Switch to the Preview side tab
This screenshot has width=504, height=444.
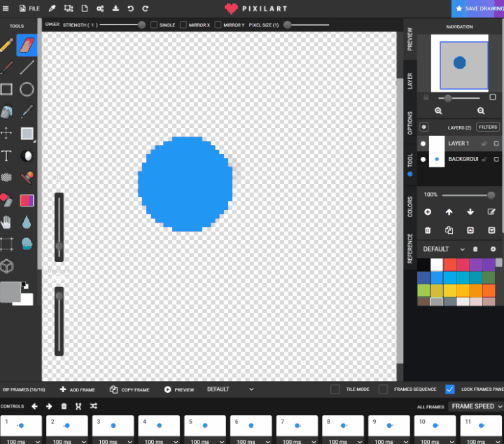point(409,39)
